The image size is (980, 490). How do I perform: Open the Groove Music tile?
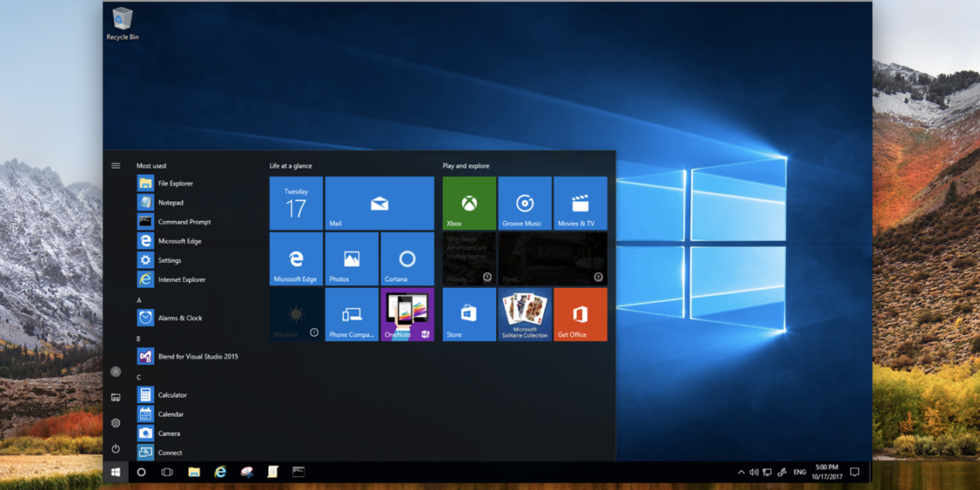coord(525,203)
